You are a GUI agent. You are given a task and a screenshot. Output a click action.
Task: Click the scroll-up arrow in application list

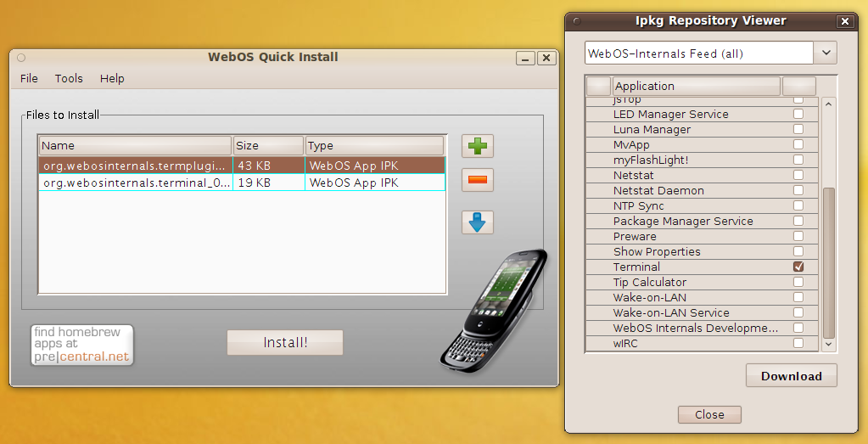pos(828,104)
